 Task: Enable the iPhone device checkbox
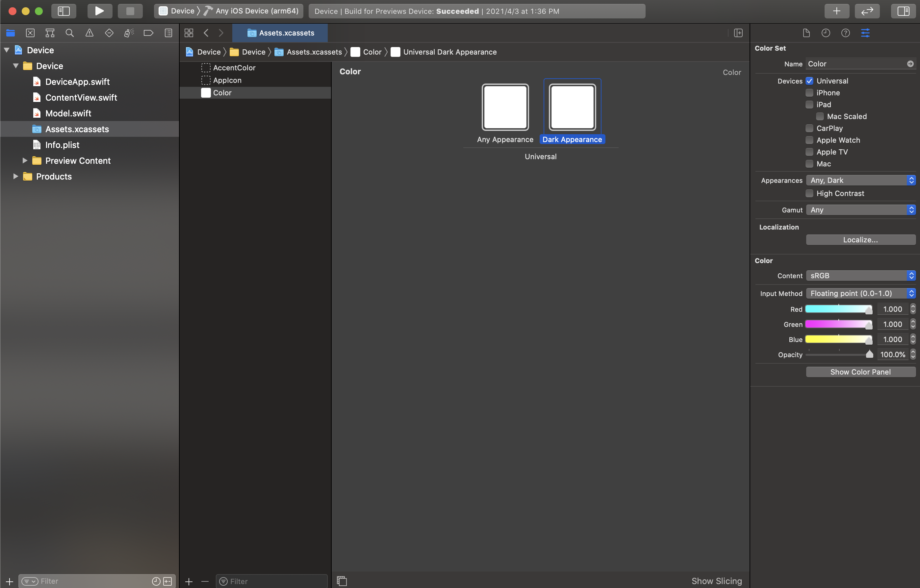coord(809,92)
